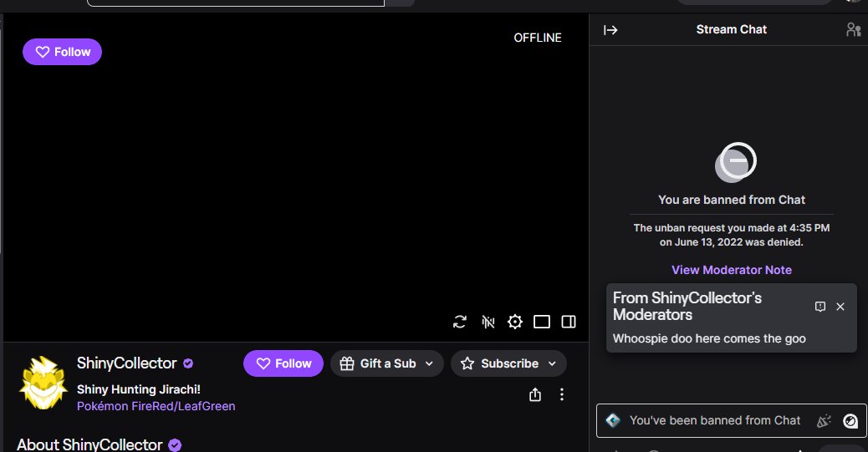Click the verified badge in About ShinyCollector heading

pyautogui.click(x=175, y=444)
